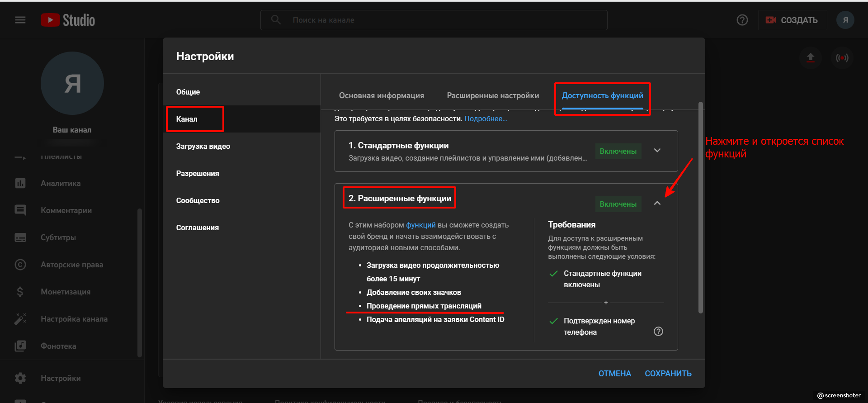Select the Channel settings category
Screen dimensions: 868x403
click(187, 119)
